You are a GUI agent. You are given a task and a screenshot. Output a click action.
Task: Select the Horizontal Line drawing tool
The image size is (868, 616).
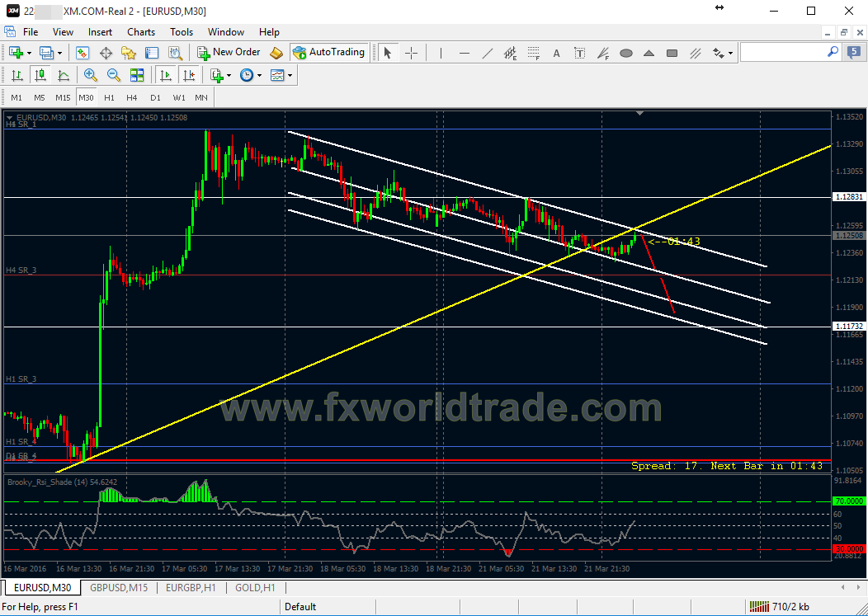coord(465,53)
